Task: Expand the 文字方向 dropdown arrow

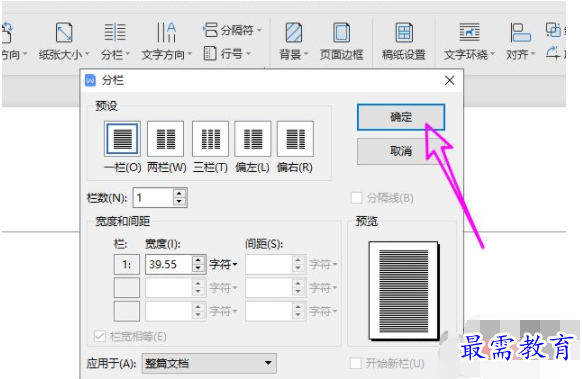Action: click(x=190, y=54)
